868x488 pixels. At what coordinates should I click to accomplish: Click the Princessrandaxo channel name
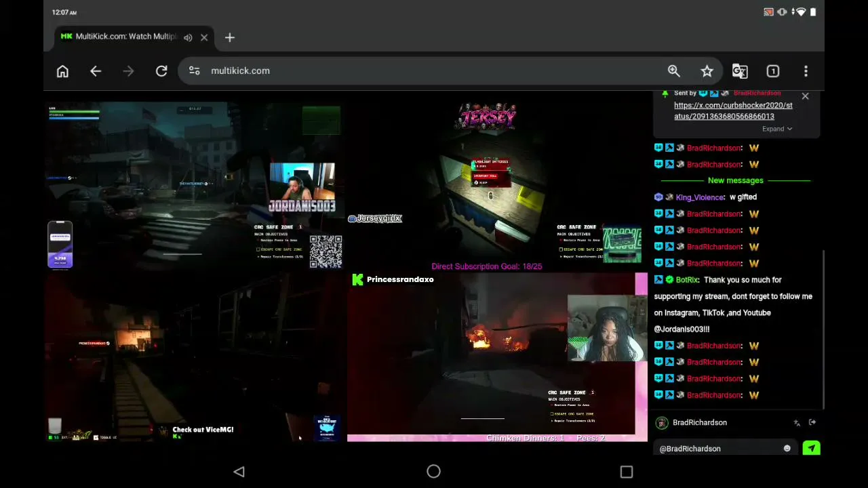(x=400, y=280)
